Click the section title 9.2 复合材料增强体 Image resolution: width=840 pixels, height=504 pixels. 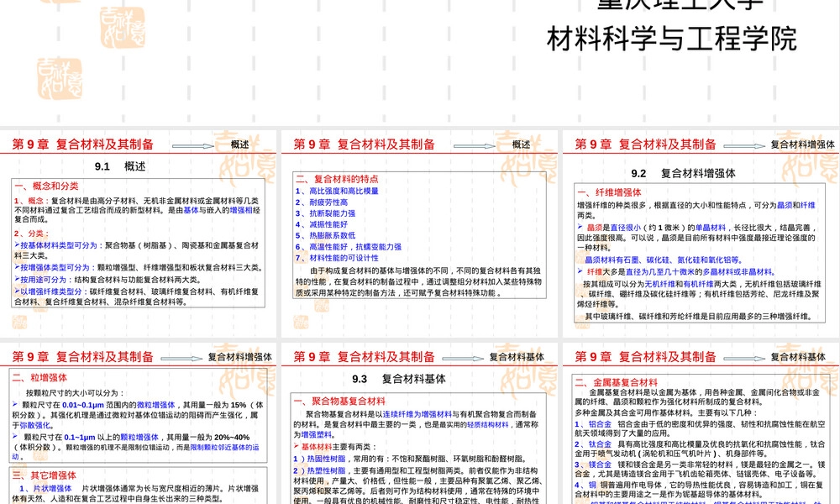(x=683, y=173)
